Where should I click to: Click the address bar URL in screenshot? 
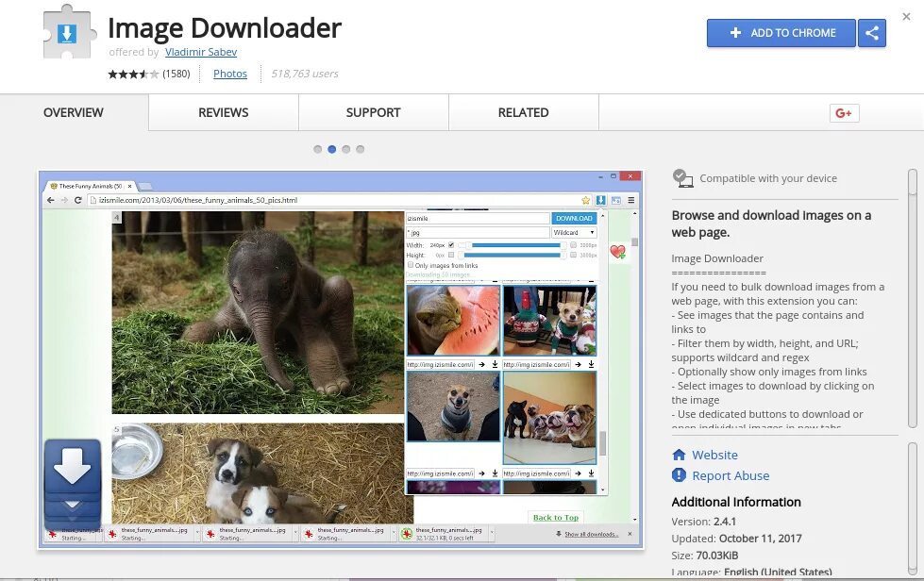coord(198,200)
